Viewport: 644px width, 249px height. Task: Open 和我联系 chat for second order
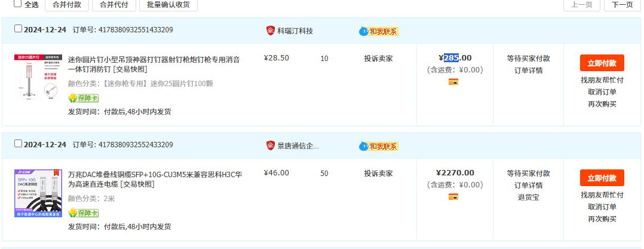point(379,146)
